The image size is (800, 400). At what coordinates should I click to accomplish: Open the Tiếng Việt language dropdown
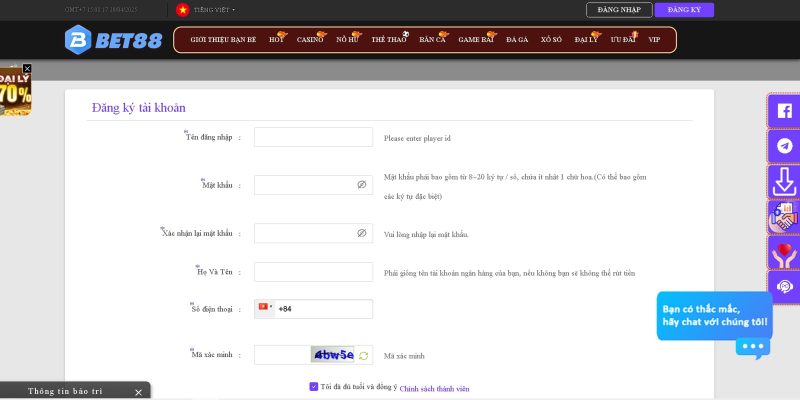point(214,10)
